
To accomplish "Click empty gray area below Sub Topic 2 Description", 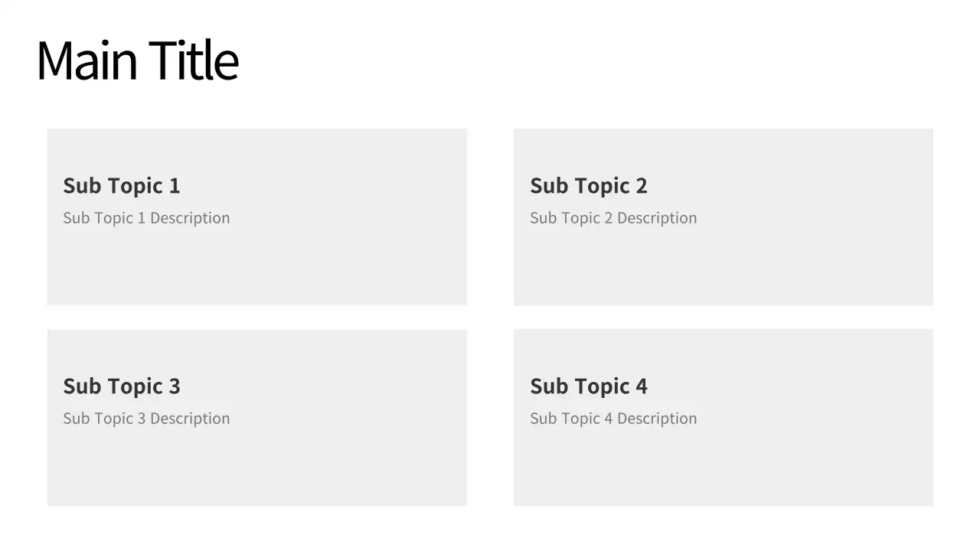I will click(723, 268).
